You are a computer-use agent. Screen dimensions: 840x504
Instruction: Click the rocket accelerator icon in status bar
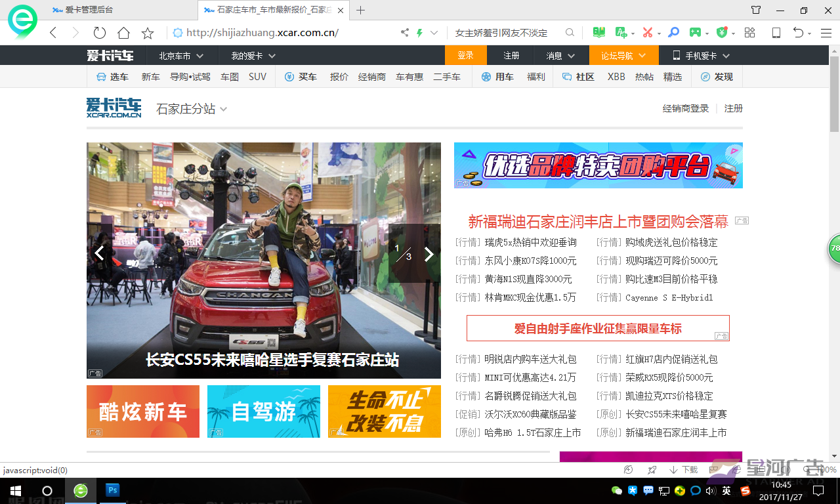tap(652, 470)
